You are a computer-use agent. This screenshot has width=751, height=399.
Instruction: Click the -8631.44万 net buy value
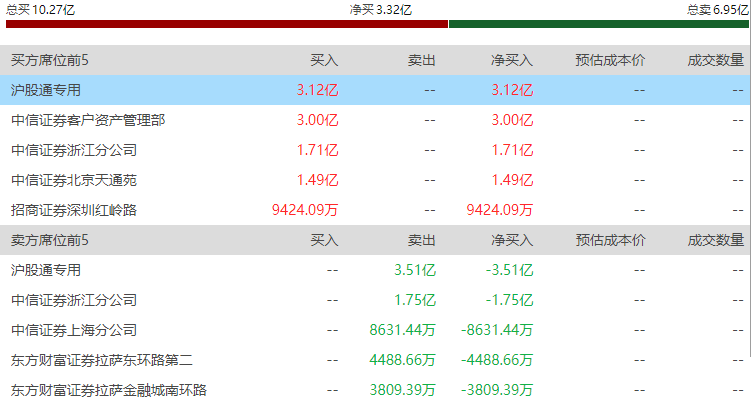tap(497, 330)
